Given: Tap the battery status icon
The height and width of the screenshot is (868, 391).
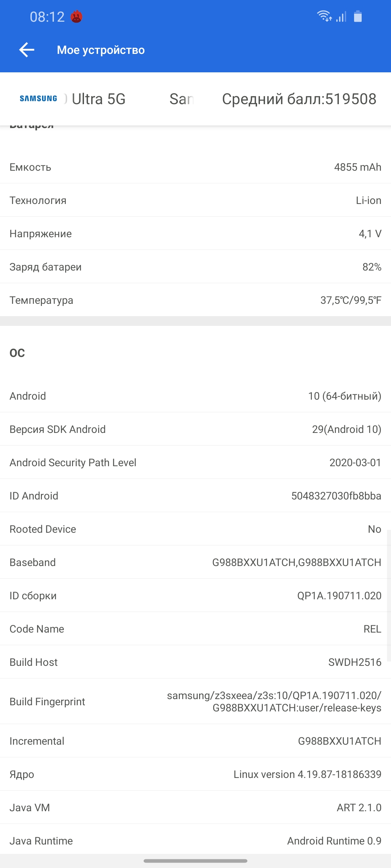Looking at the screenshot, I should (x=358, y=17).
